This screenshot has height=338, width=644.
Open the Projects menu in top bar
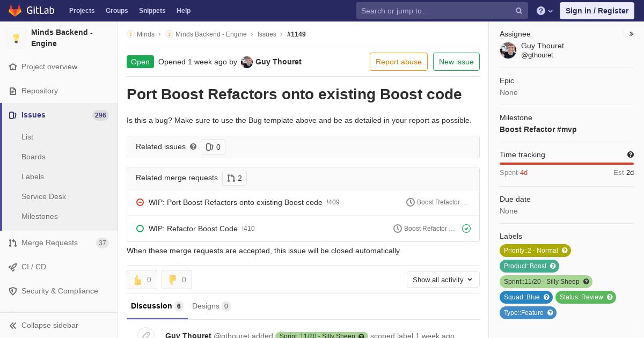tap(82, 11)
